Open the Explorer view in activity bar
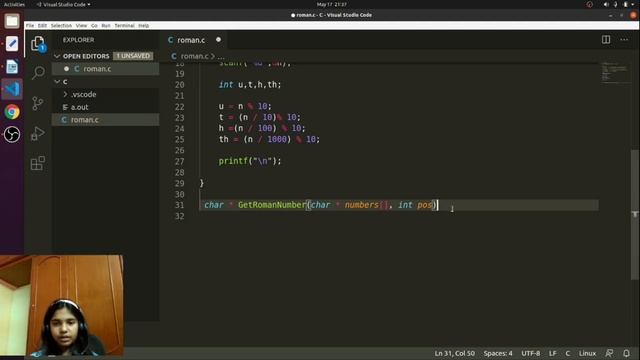640x360 pixels. click(x=38, y=43)
